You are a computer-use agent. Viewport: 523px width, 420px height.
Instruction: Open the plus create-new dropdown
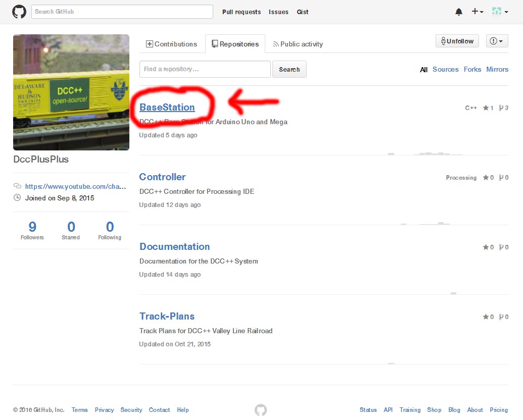[478, 12]
